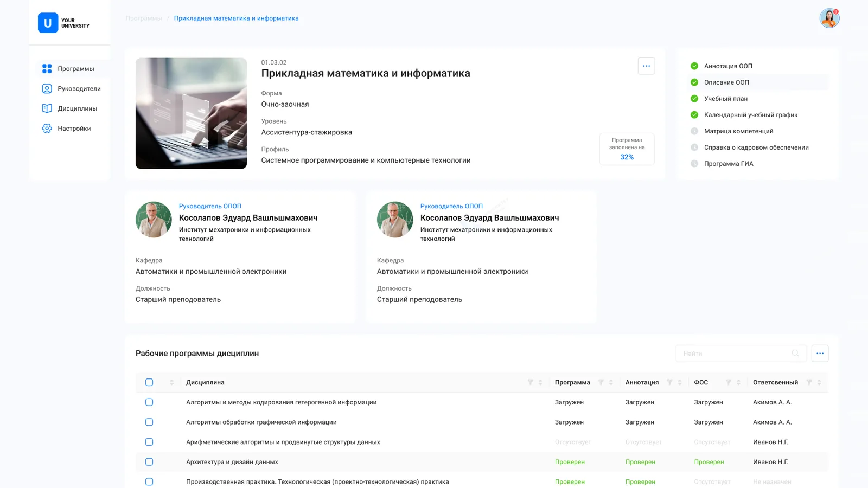Click the Дисциплина column header
Screen dimensions: 868x488
tap(205, 382)
